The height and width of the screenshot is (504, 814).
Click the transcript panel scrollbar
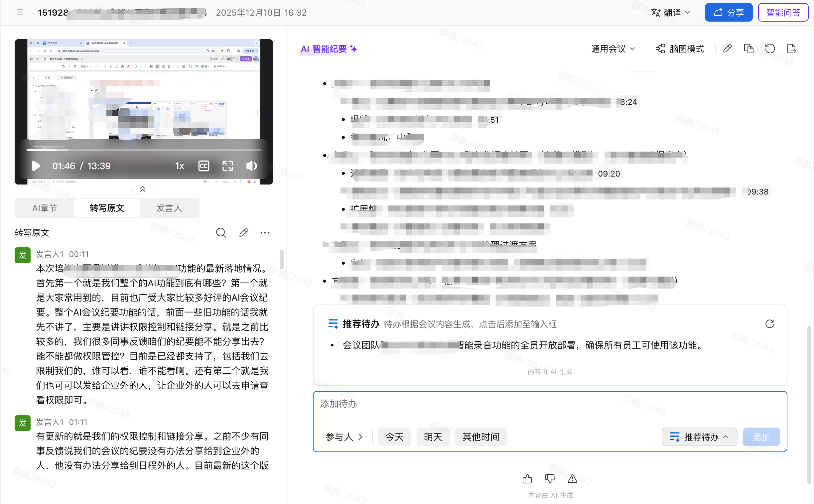point(282,260)
